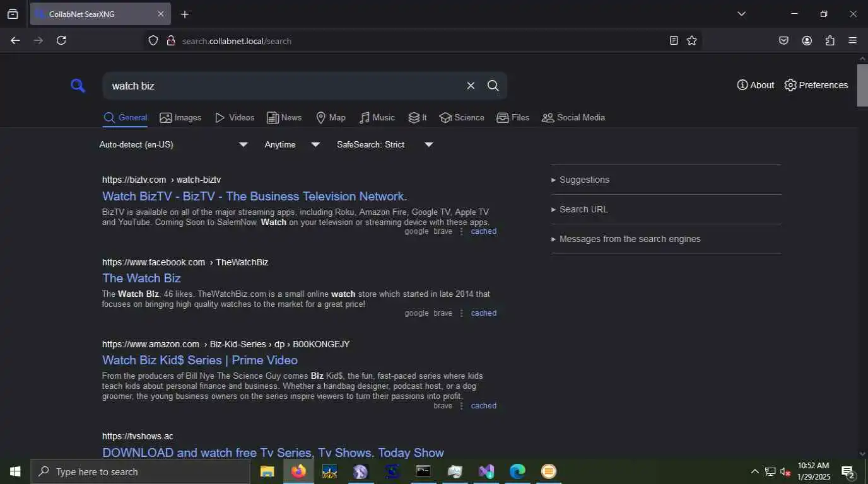
Task: Clear the search query with X icon
Action: pos(471,86)
